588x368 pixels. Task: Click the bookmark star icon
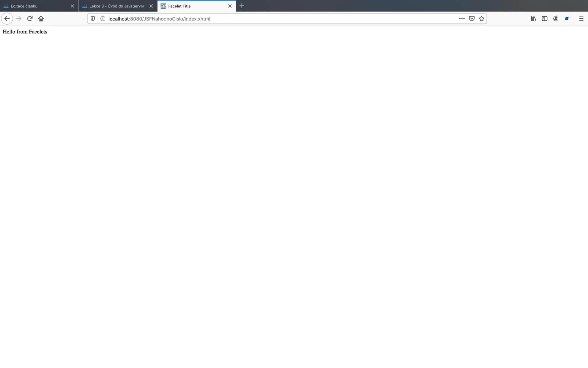482,19
